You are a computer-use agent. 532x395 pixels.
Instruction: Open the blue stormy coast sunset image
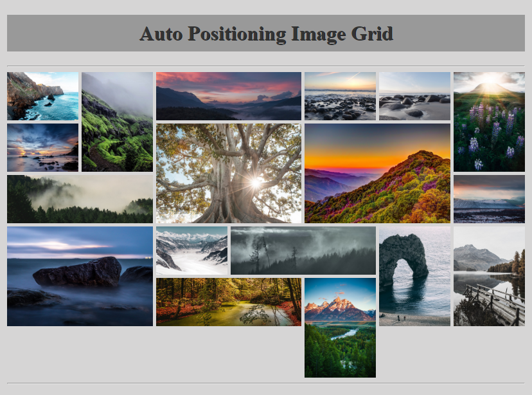click(x=41, y=147)
